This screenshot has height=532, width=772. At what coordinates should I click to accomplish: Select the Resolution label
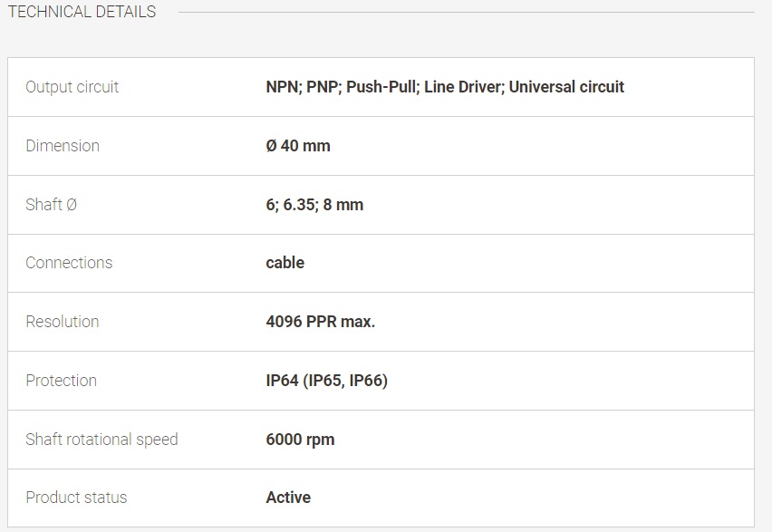coord(63,322)
